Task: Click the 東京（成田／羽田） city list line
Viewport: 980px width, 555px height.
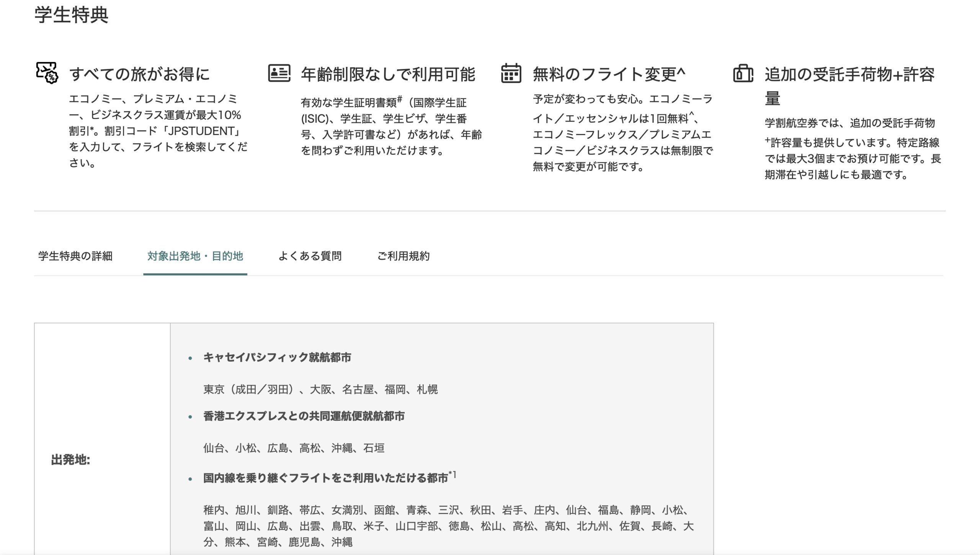Action: pos(320,390)
